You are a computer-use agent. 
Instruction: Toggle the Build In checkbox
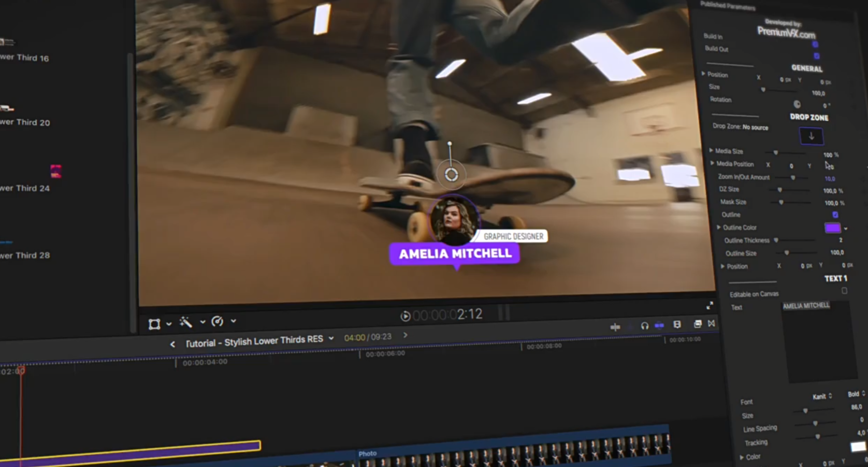pos(815,45)
